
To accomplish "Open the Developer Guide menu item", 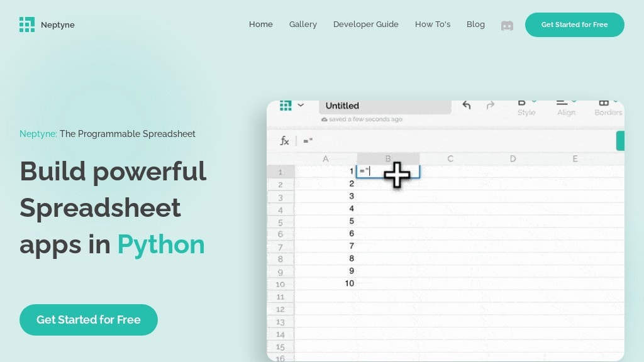I will [x=366, y=24].
